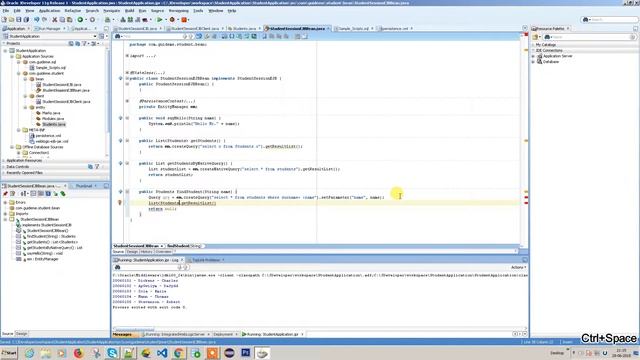Screen dimensions: 640x360
Task: Expand the Connection1 node
Action: click(19, 153)
